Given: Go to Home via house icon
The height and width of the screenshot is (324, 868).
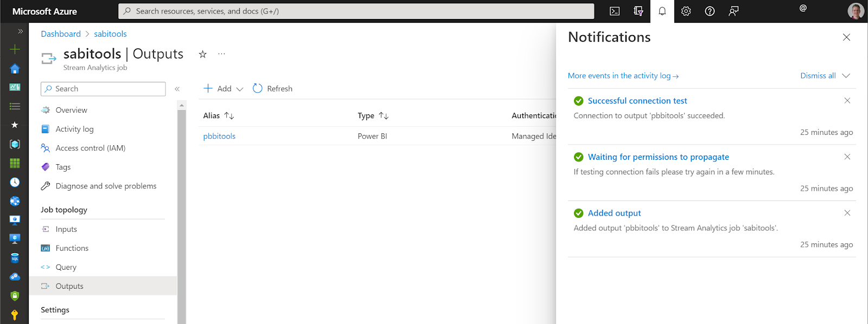Looking at the screenshot, I should click(x=15, y=69).
